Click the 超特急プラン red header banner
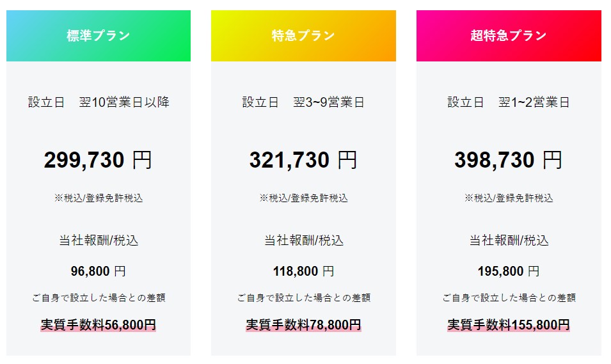Image resolution: width=611 pixels, height=364 pixels. (509, 36)
